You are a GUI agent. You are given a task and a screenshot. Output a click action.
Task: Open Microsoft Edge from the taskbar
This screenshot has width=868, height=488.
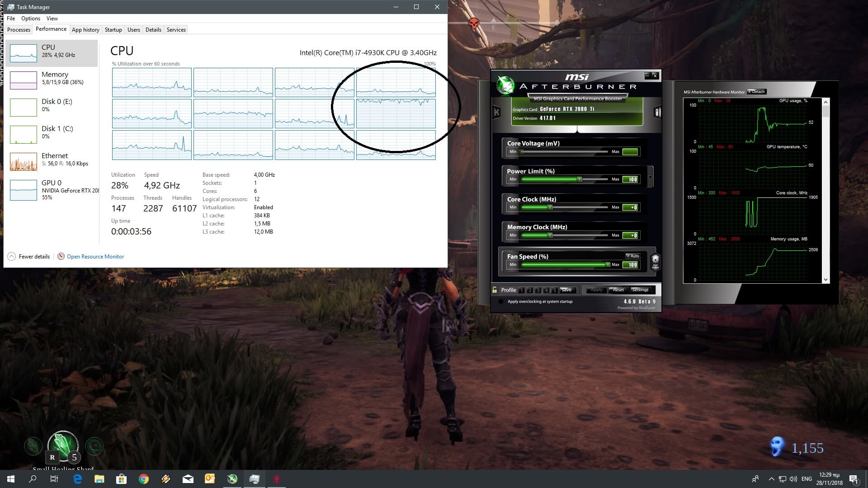click(77, 479)
